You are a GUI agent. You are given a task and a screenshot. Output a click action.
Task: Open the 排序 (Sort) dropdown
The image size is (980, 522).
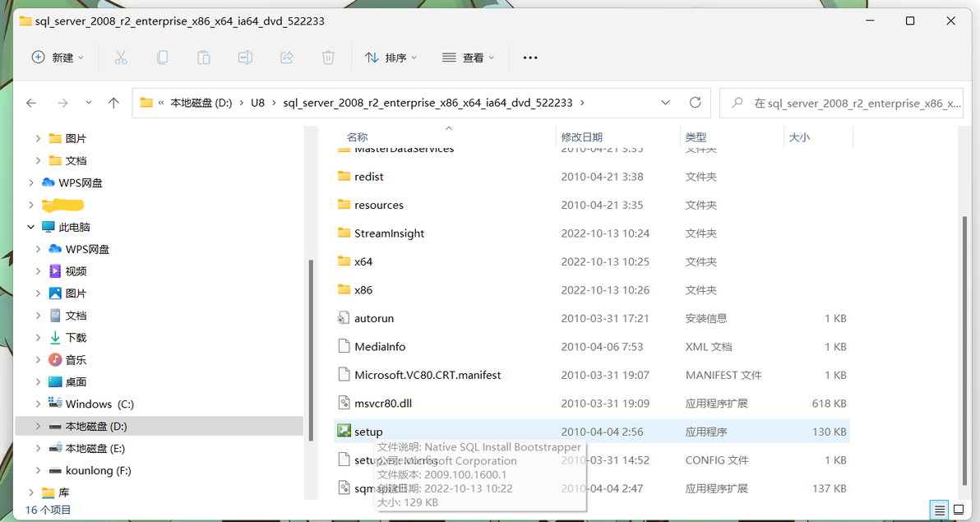click(x=391, y=58)
